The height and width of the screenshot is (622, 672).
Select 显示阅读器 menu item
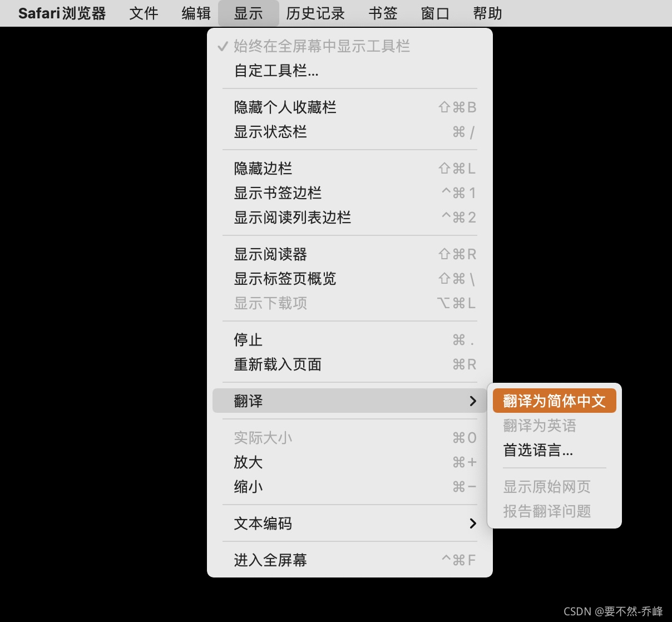(x=350, y=254)
